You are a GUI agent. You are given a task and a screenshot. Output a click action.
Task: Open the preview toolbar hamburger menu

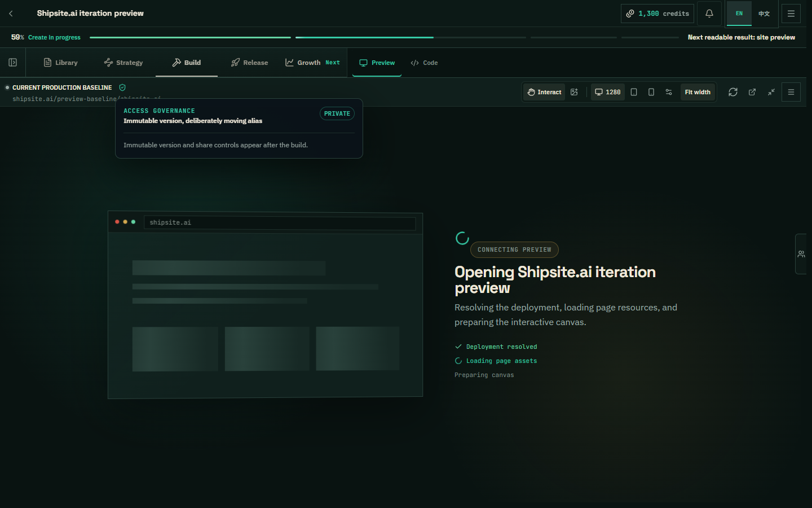point(791,92)
